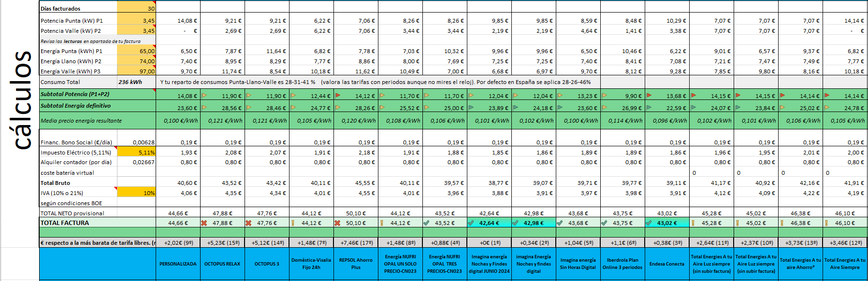
Task: Click the Imagina energía Sin Horas Digital header
Action: 578,264
